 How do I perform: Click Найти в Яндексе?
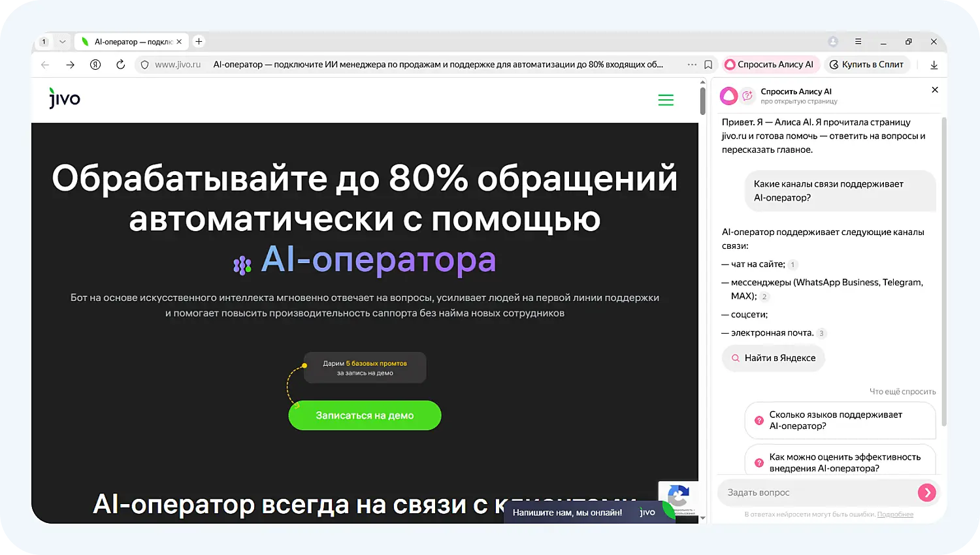coord(773,358)
